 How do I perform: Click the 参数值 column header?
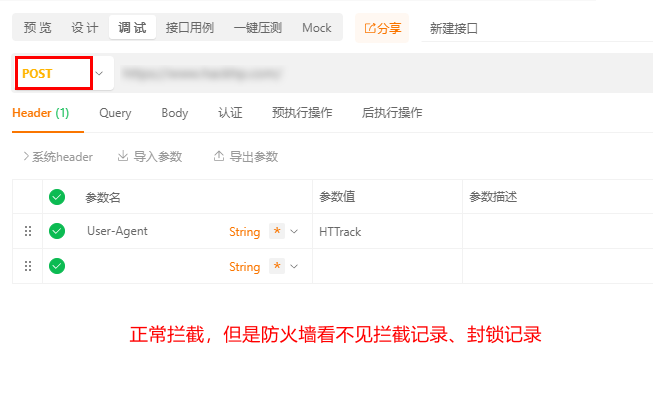[337, 197]
